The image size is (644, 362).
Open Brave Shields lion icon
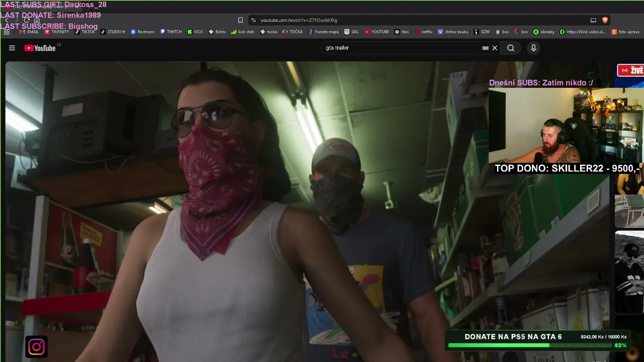605,20
